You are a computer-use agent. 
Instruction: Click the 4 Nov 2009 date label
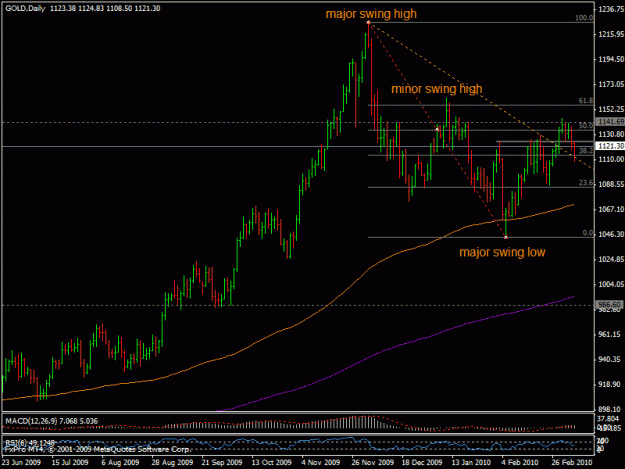pos(321,463)
